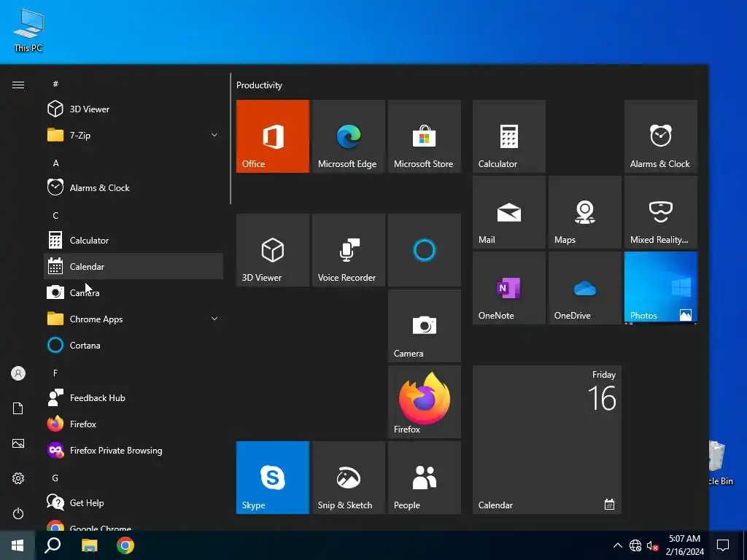Open Get Help in app list

pyautogui.click(x=133, y=503)
